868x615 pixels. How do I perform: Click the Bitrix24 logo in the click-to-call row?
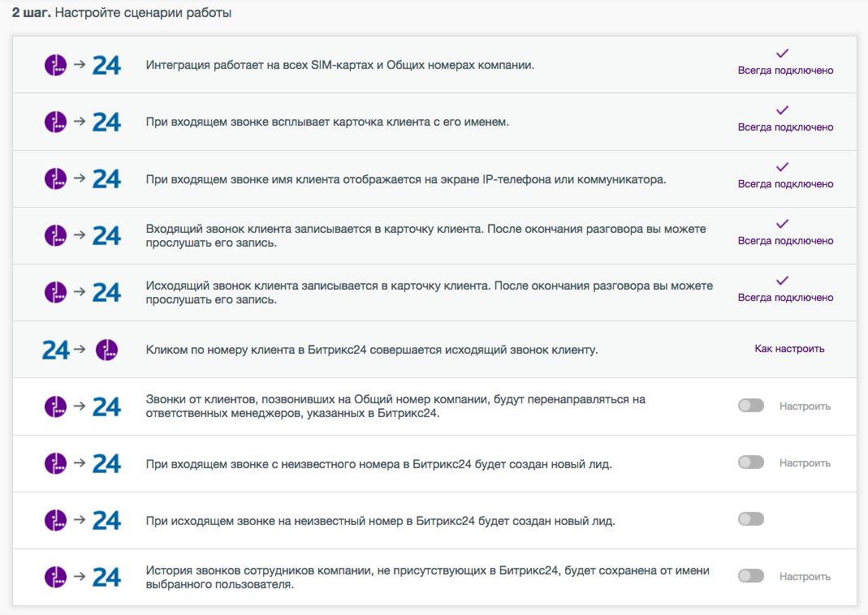55,350
